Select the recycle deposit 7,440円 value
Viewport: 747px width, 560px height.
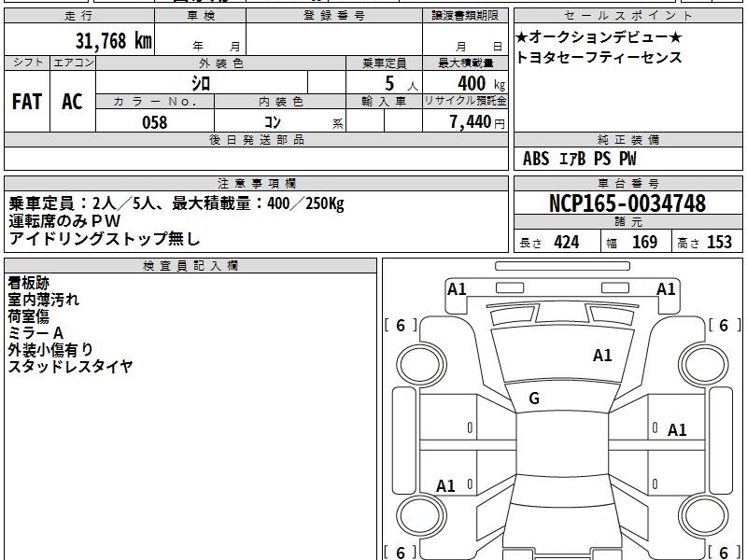click(477, 122)
